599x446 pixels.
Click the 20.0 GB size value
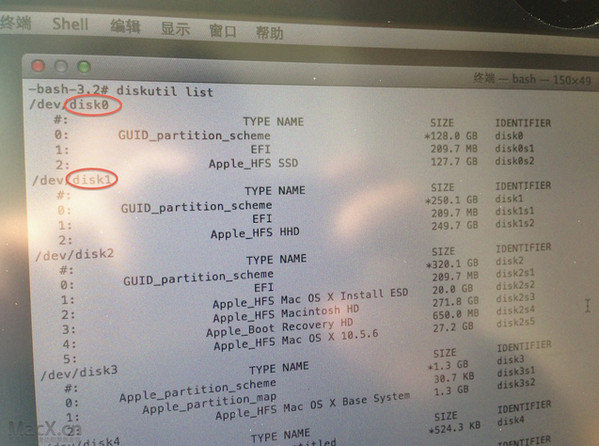point(453,289)
